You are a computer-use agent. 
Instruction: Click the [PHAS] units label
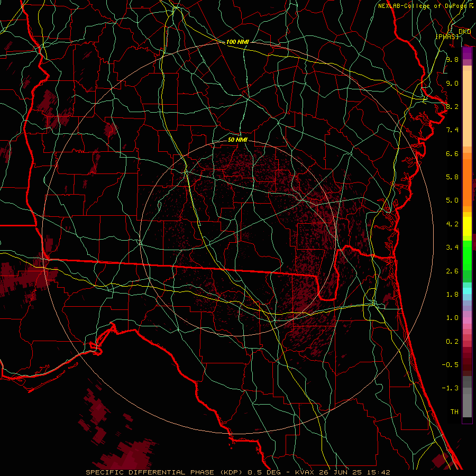(447, 36)
